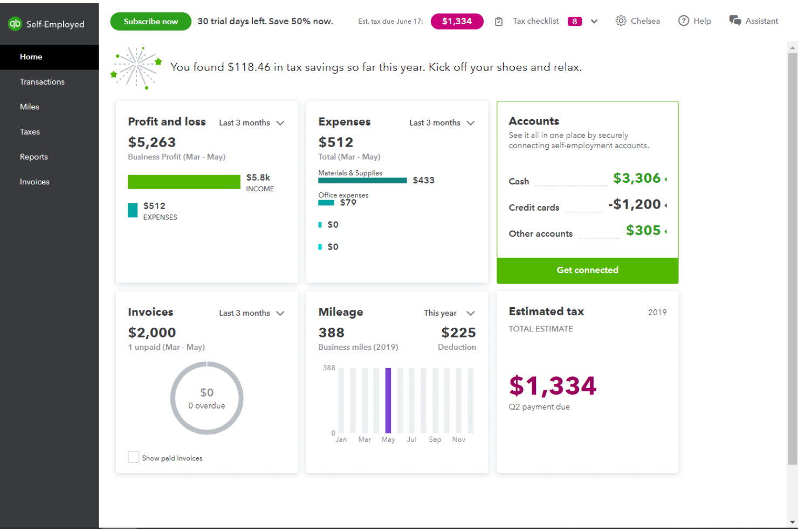The image size is (798, 532).
Task: Open the Reports section
Action: (x=33, y=156)
